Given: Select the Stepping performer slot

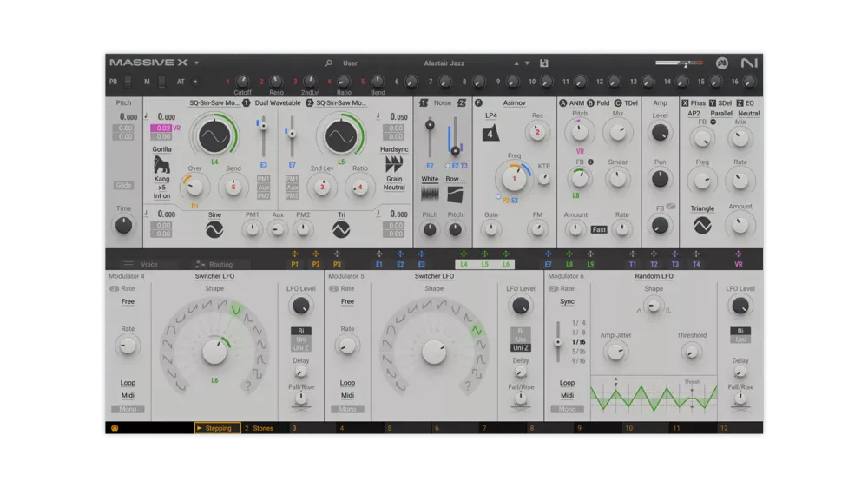Looking at the screenshot, I should 217,428.
